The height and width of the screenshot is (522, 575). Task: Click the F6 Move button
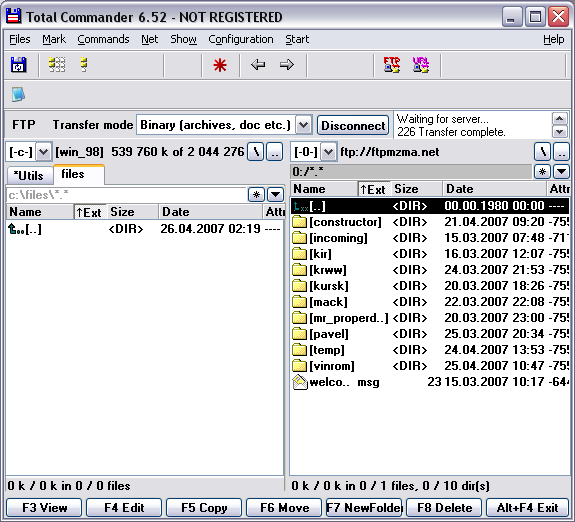(x=284, y=508)
